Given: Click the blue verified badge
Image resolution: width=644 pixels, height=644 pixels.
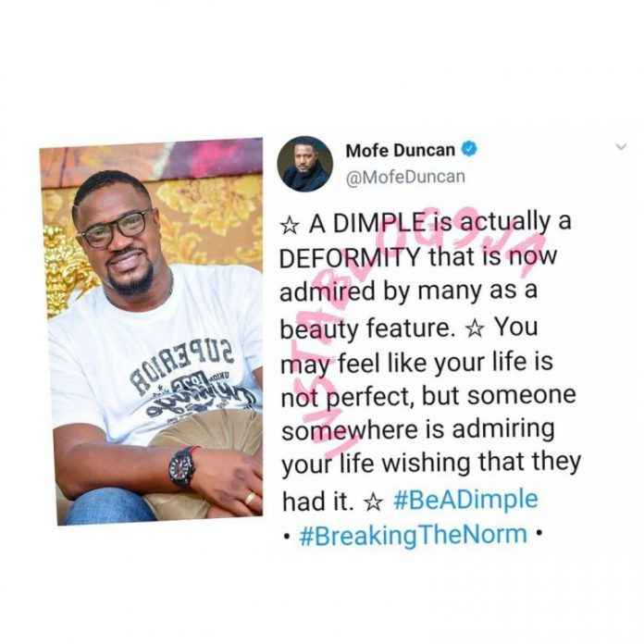Looking at the screenshot, I should coord(469,149).
